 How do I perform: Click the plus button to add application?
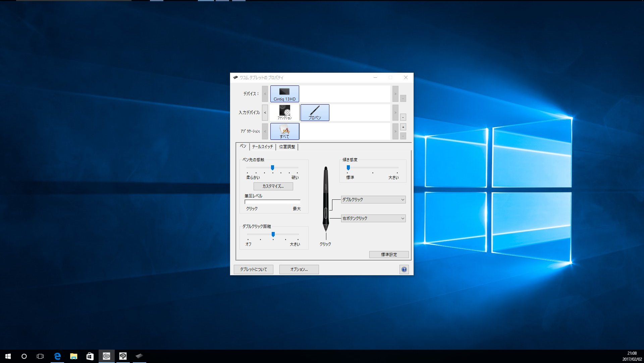403,127
